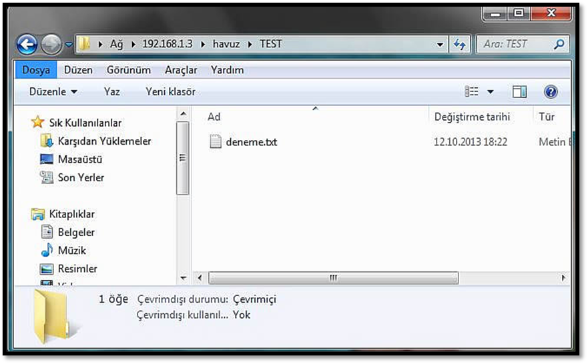Viewport: 588px width, 364px height.
Task: Open the Araçlar menu
Action: (181, 70)
